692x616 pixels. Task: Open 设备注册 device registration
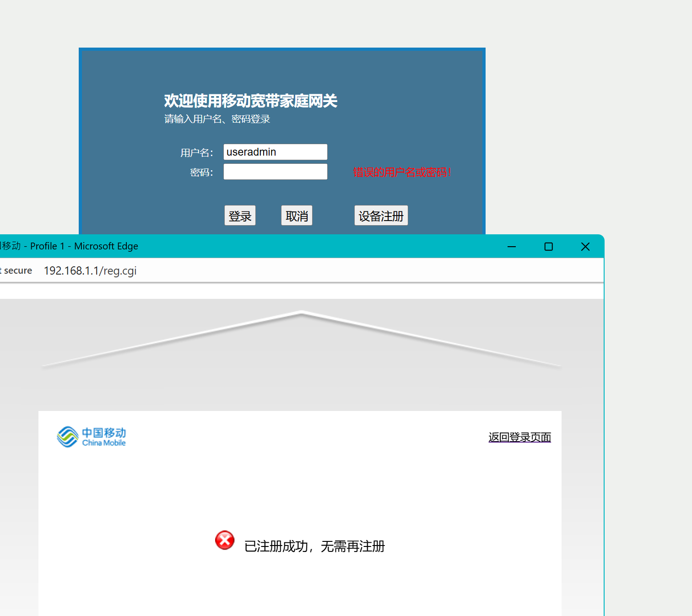pos(381,216)
